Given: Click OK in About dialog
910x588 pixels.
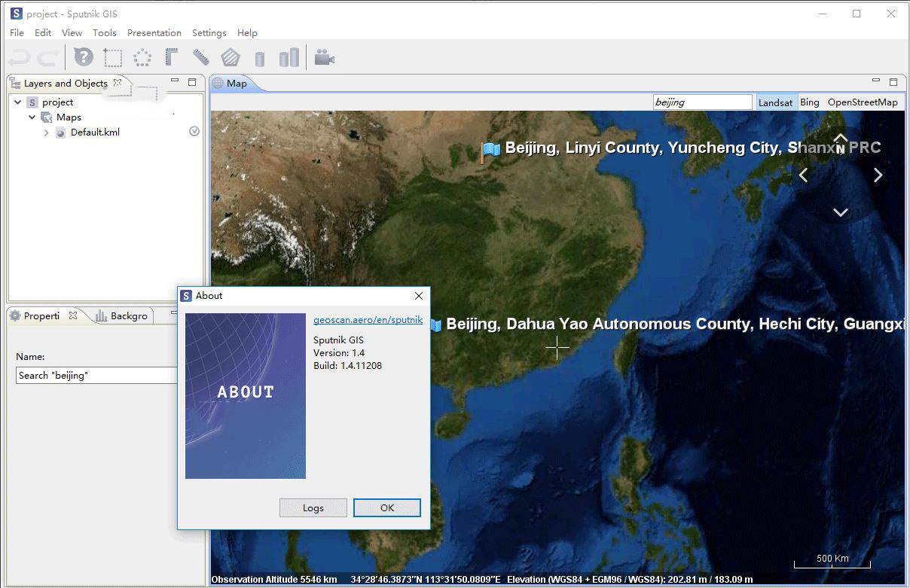Looking at the screenshot, I should click(x=387, y=508).
